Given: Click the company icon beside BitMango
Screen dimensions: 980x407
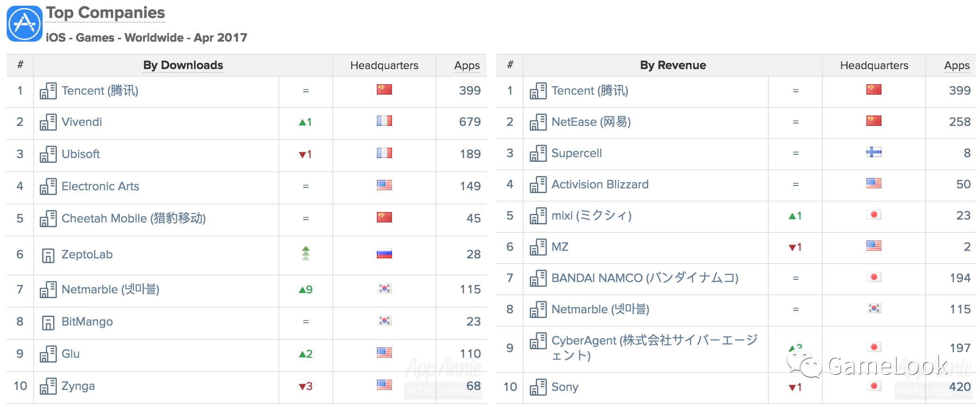Looking at the screenshot, I should (x=48, y=322).
